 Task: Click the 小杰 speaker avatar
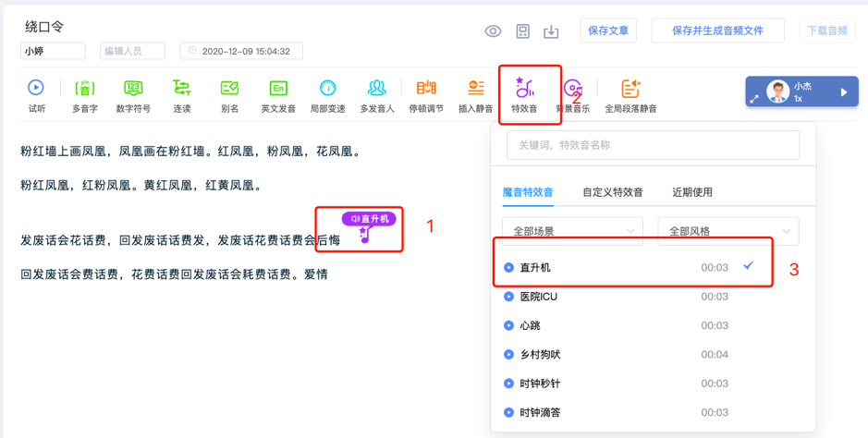coord(777,91)
